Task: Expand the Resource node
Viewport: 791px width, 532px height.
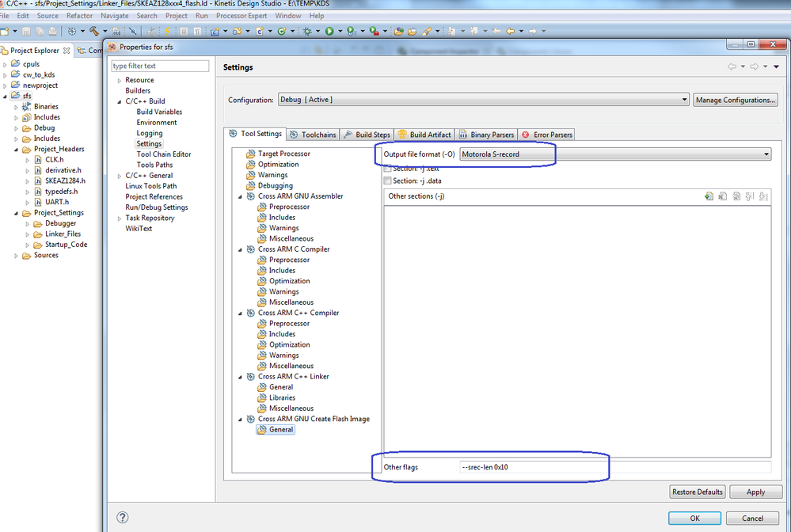Action: pos(119,81)
